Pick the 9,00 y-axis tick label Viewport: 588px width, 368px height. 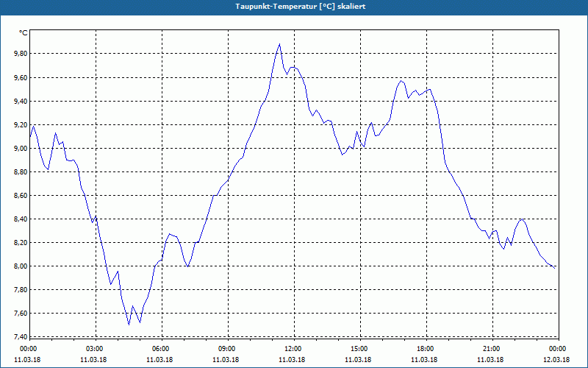(21, 149)
